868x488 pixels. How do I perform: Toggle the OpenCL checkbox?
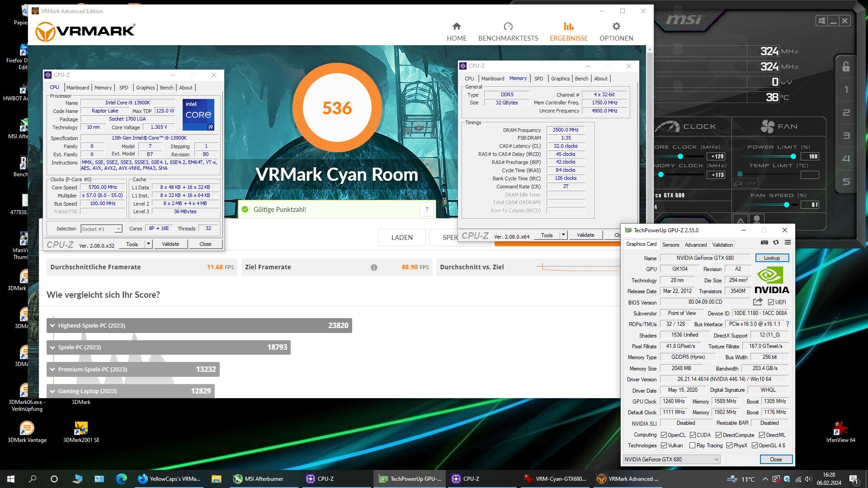(x=664, y=435)
